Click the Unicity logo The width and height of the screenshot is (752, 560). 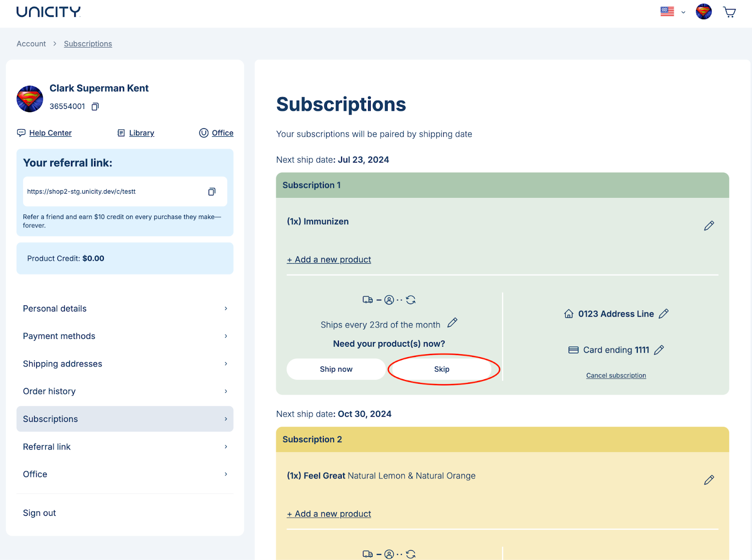point(48,12)
